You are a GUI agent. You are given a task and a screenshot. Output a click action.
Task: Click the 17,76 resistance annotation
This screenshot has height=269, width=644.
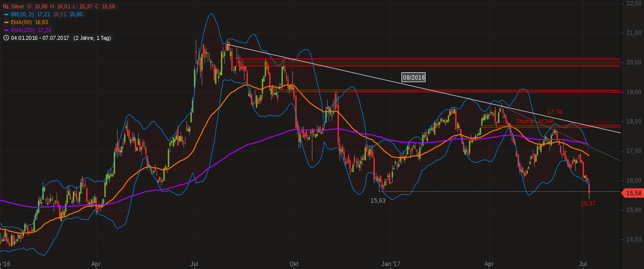555,112
